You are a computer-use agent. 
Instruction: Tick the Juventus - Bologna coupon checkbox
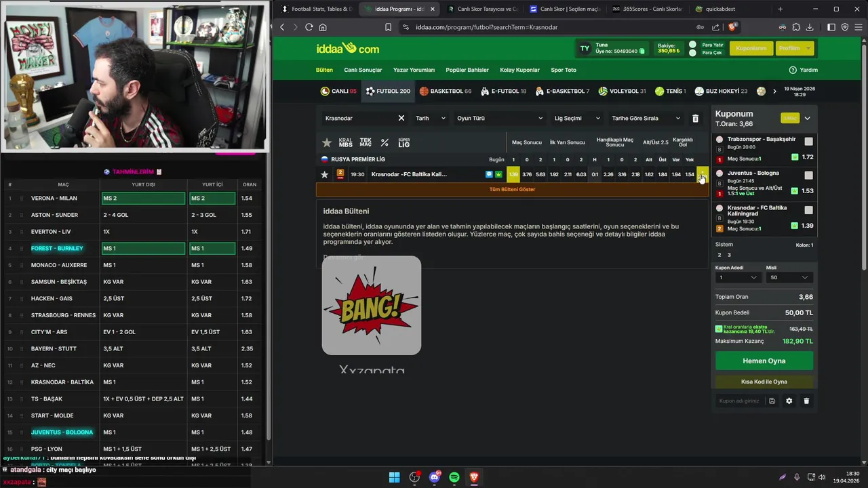(x=808, y=176)
